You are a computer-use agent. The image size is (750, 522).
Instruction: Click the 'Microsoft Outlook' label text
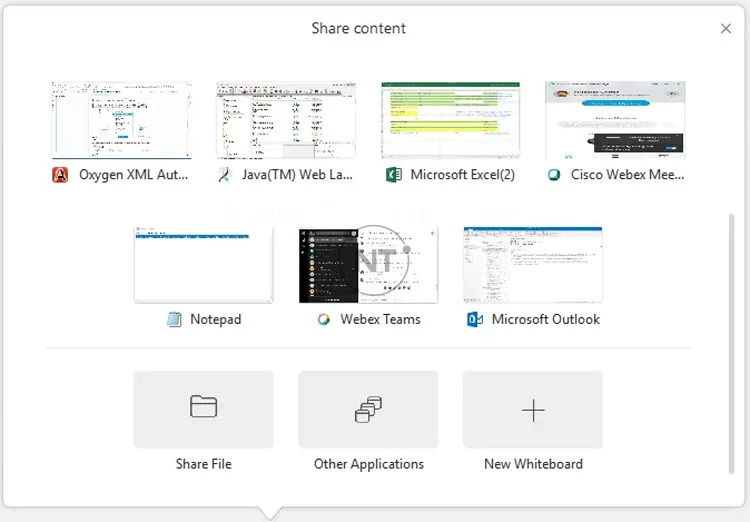click(546, 319)
